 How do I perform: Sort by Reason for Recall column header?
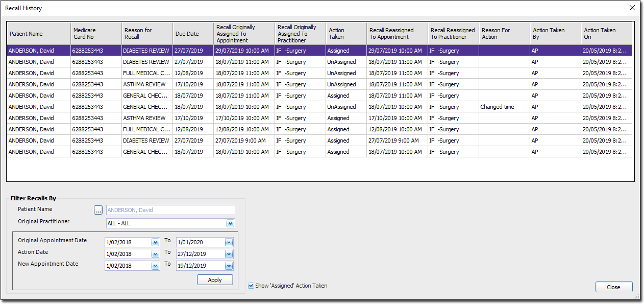[147, 34]
